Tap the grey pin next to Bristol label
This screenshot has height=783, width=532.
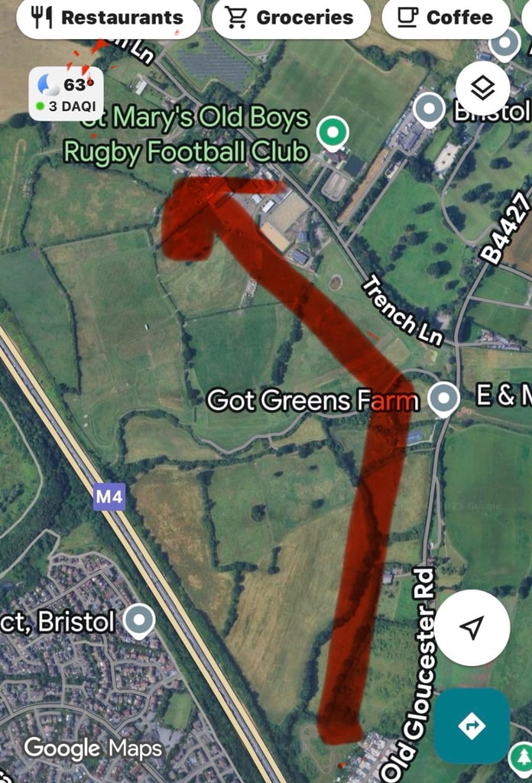(x=430, y=110)
